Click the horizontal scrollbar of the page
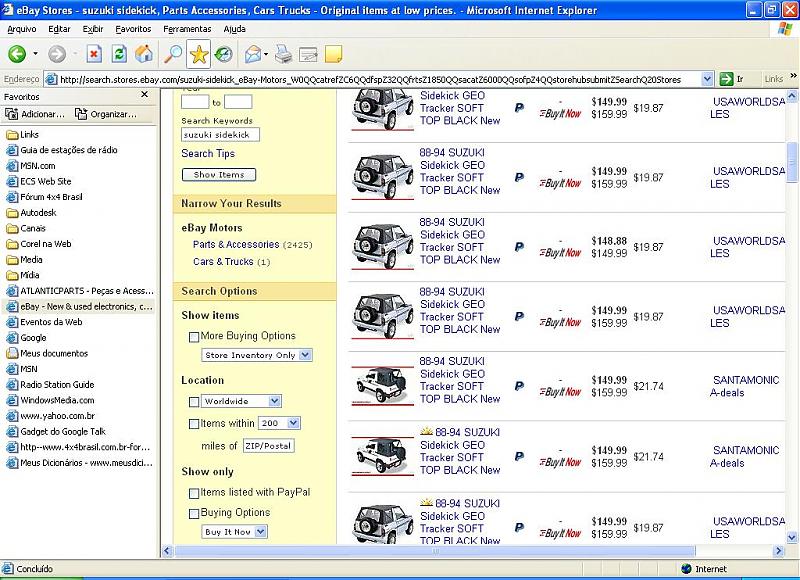Viewport: 800px width, 580px height. (x=435, y=551)
